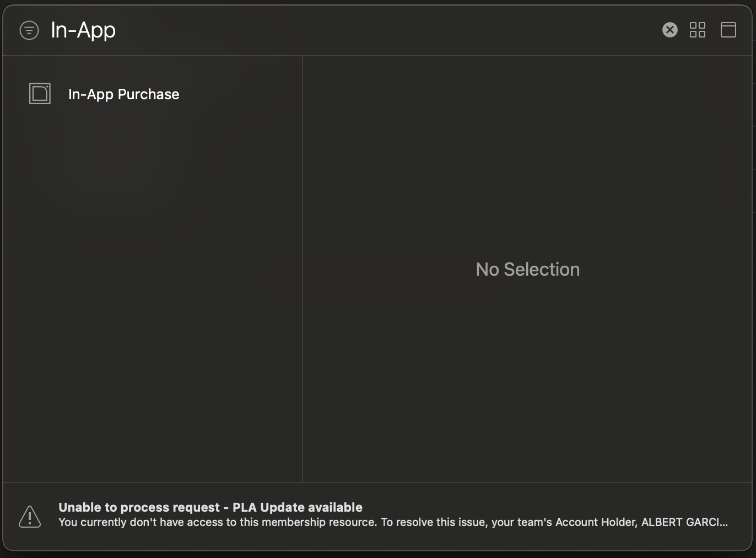756x558 pixels.
Task: Click the vertical divider between the panes
Action: [x=303, y=269]
